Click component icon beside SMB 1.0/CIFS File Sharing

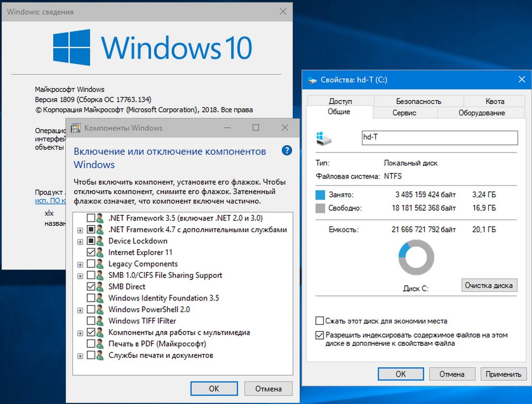click(x=100, y=275)
